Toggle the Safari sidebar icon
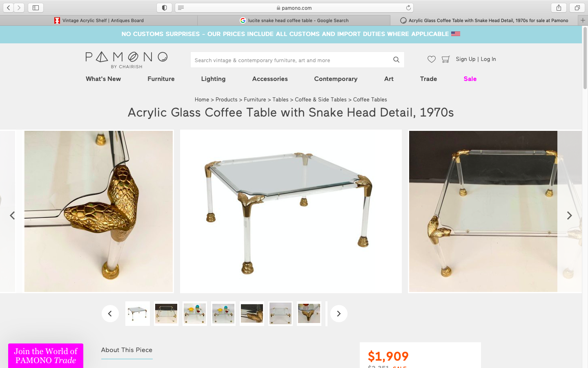 (36, 8)
